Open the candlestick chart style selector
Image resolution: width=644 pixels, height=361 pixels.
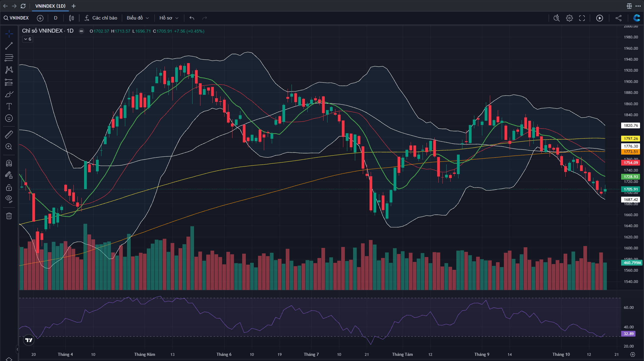[x=72, y=18]
